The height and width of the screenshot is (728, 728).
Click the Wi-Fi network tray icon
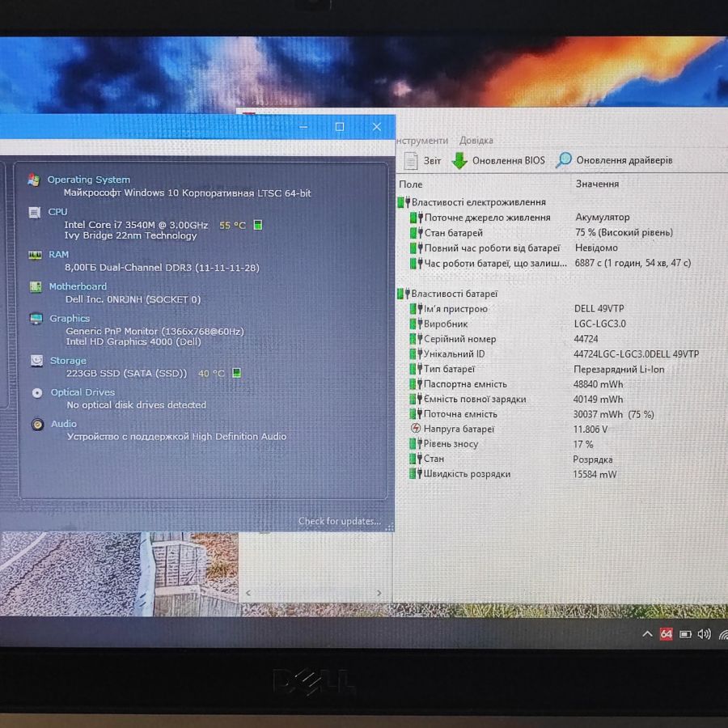coord(722,634)
